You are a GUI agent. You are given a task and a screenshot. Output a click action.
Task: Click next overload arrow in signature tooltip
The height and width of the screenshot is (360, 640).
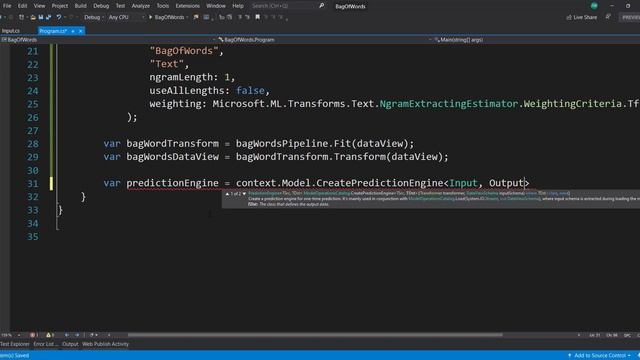pyautogui.click(x=244, y=194)
